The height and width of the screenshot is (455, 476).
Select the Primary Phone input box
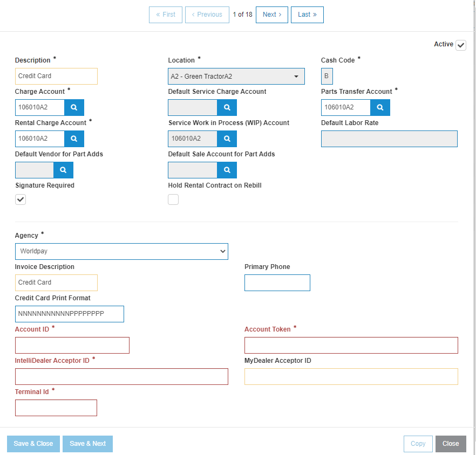(x=277, y=282)
